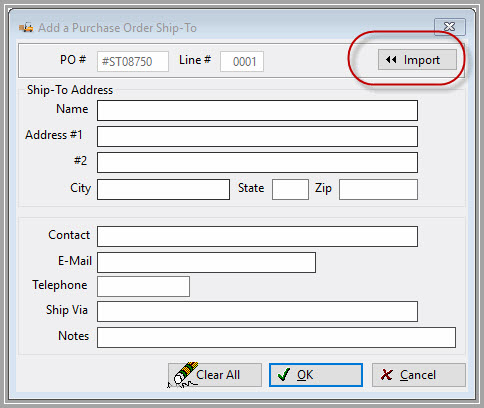Click the 'Ship-To Address' group label
Image resolution: width=484 pixels, height=408 pixels.
[x=70, y=90]
